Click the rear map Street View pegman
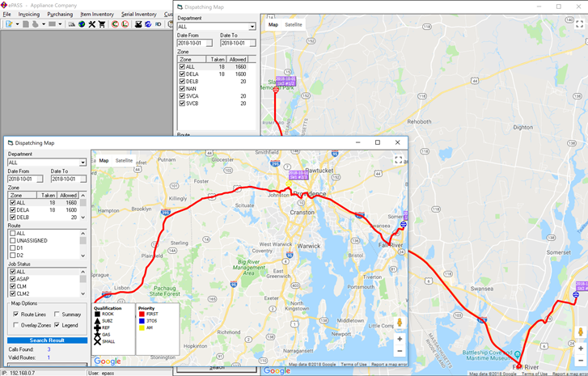588x376 pixels. click(x=581, y=332)
